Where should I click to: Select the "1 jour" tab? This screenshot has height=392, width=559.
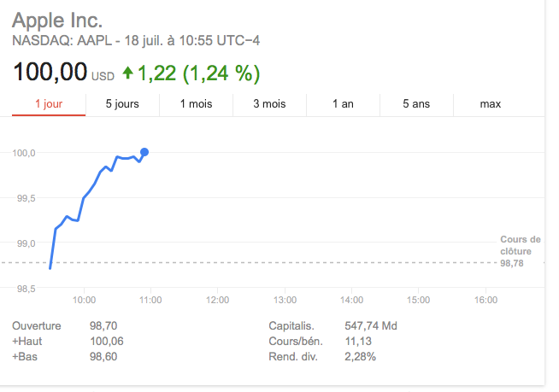pos(49,104)
